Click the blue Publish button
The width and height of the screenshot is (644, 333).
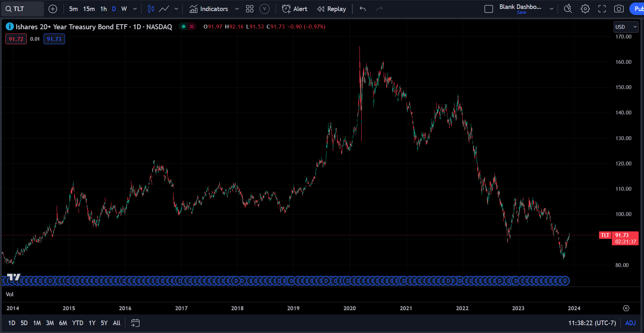[x=638, y=9]
